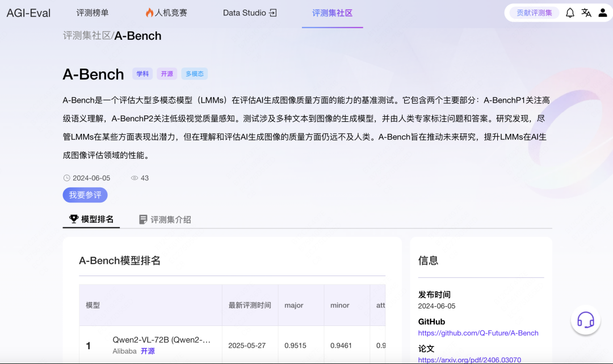
Task: Click the 信息 panel heading
Action: [428, 260]
